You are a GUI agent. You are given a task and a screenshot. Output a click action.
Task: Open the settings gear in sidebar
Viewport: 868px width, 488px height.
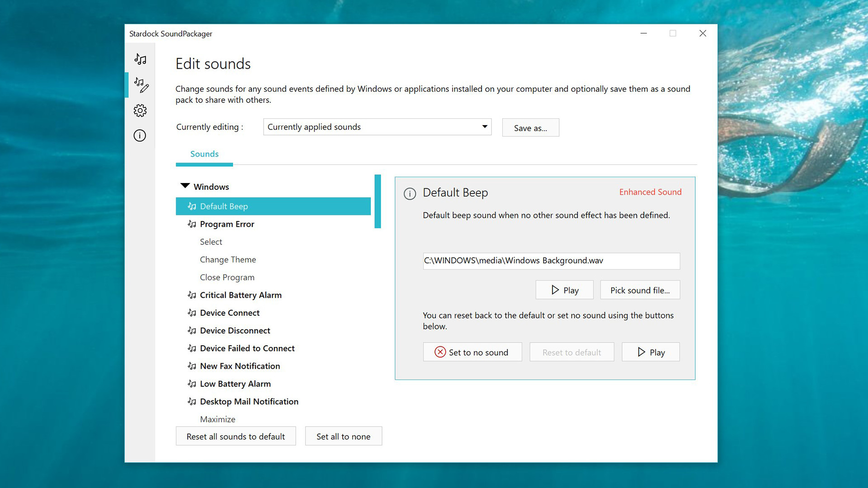pos(140,110)
